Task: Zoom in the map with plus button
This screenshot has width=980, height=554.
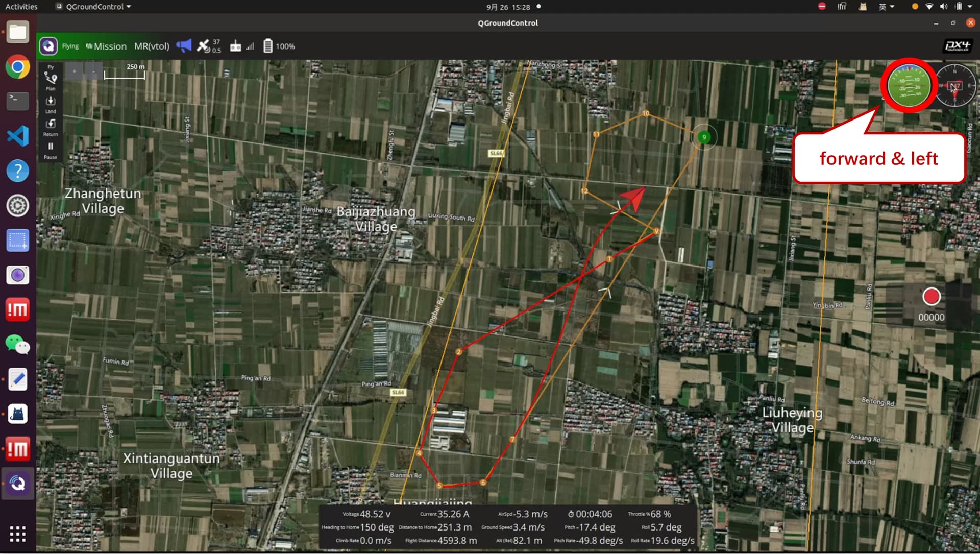Action: coord(75,71)
